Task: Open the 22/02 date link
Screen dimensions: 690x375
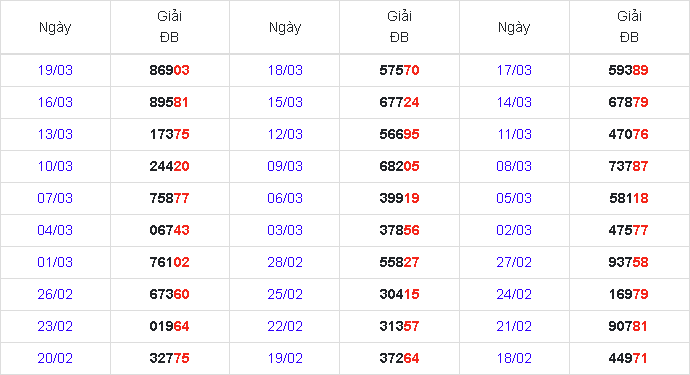Action: (285, 327)
